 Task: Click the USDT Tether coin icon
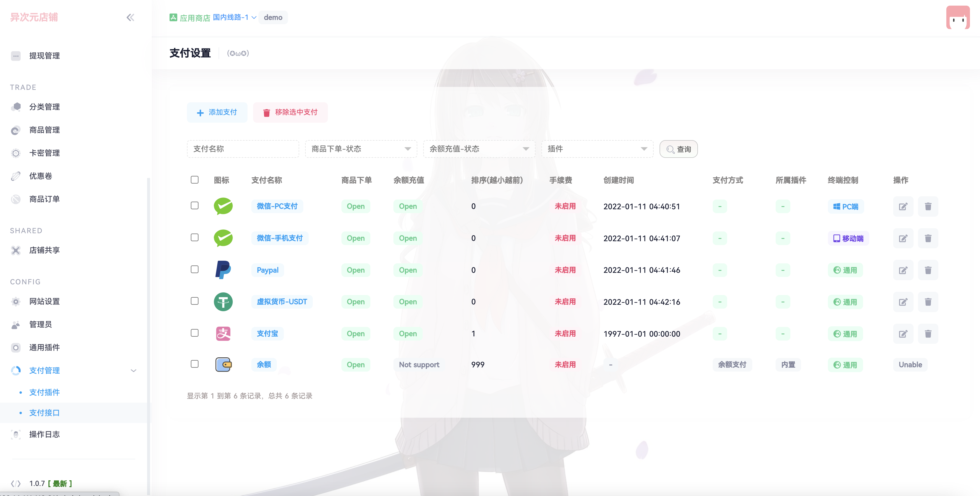[223, 302]
